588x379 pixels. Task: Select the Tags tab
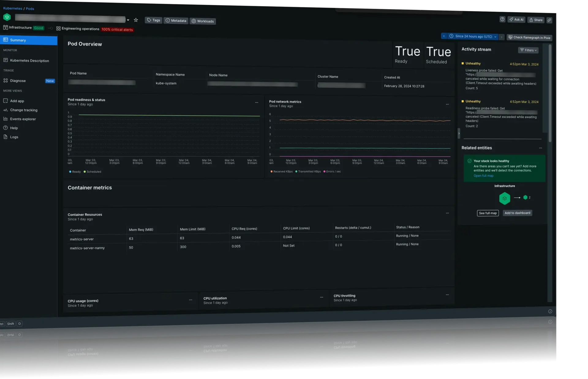click(153, 20)
